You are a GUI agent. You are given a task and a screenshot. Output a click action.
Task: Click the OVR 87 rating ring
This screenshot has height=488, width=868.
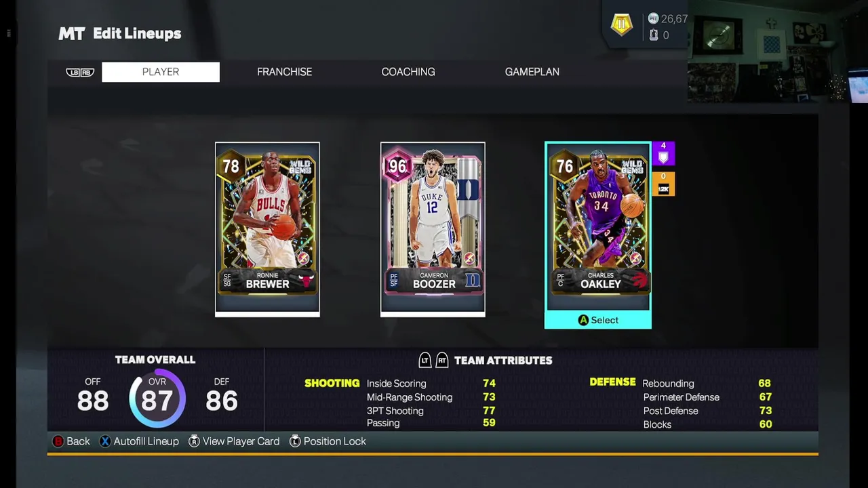[x=157, y=399]
